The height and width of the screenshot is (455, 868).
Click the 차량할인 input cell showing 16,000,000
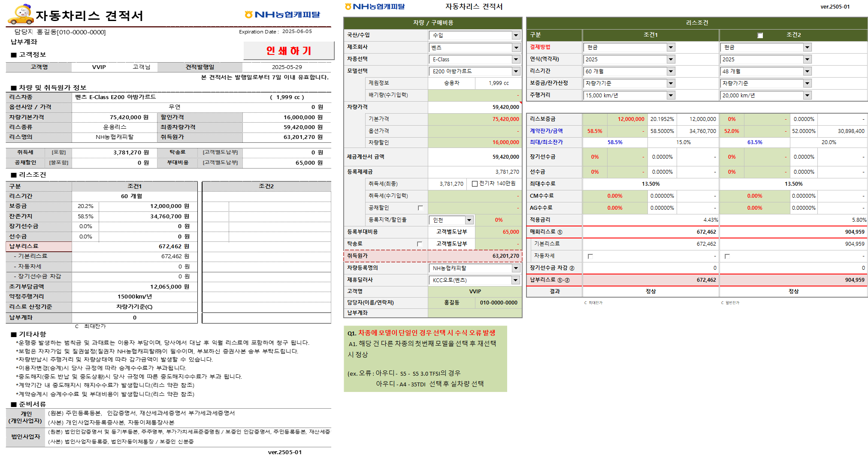click(475, 142)
